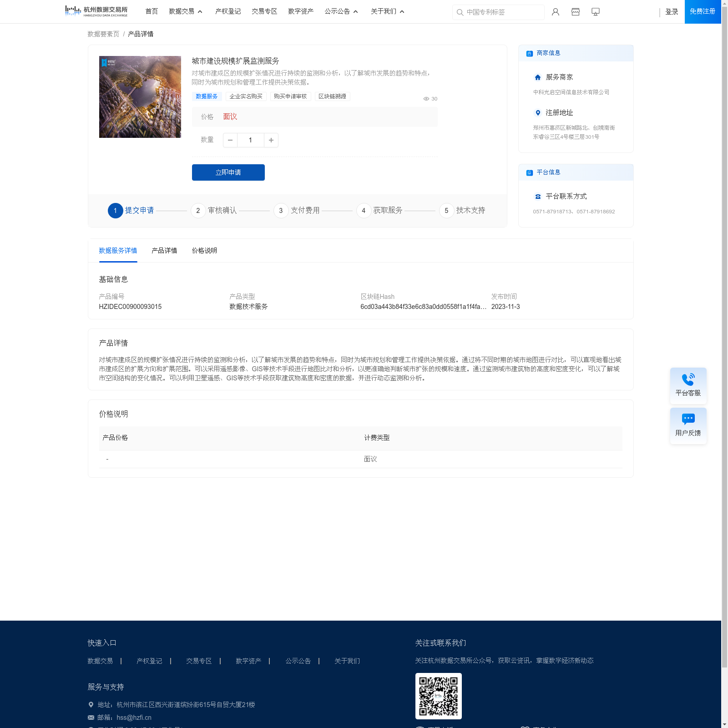This screenshot has height=728, width=728.
Task: Select step 1 提交申请
Action: tap(131, 211)
